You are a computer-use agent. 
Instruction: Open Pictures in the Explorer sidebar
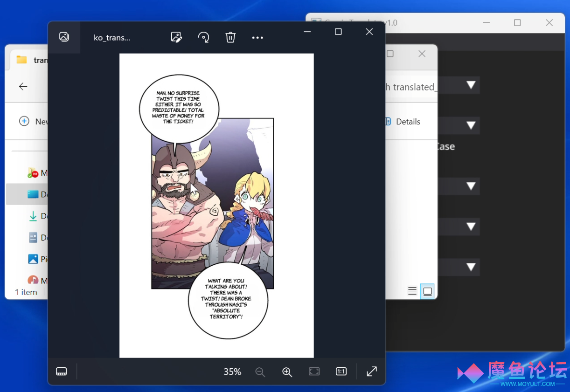37,259
